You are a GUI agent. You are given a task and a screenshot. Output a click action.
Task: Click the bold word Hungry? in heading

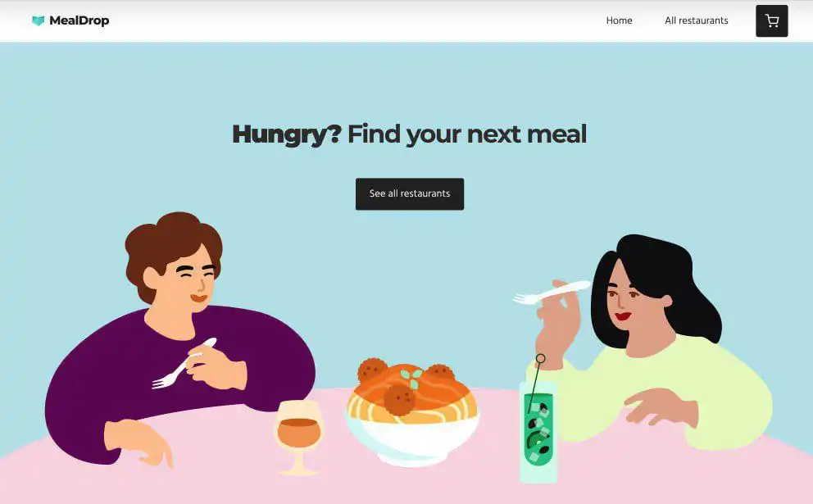287,134
